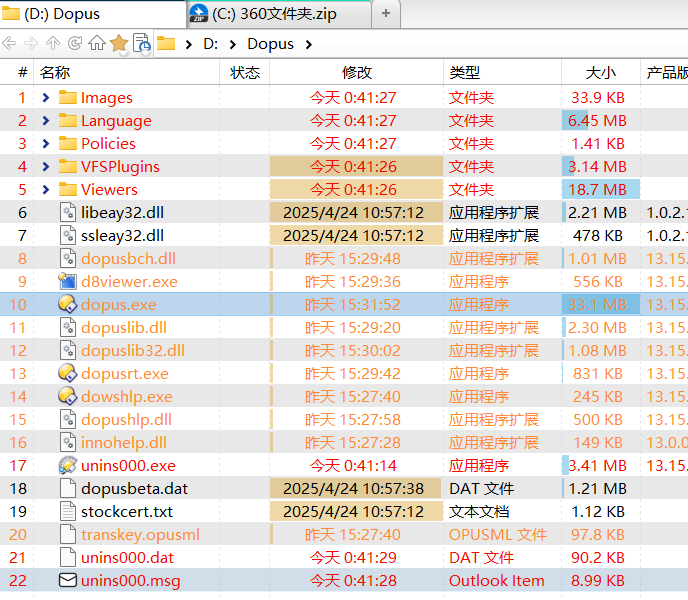Select the dopushlp.dll file name

pos(126,420)
